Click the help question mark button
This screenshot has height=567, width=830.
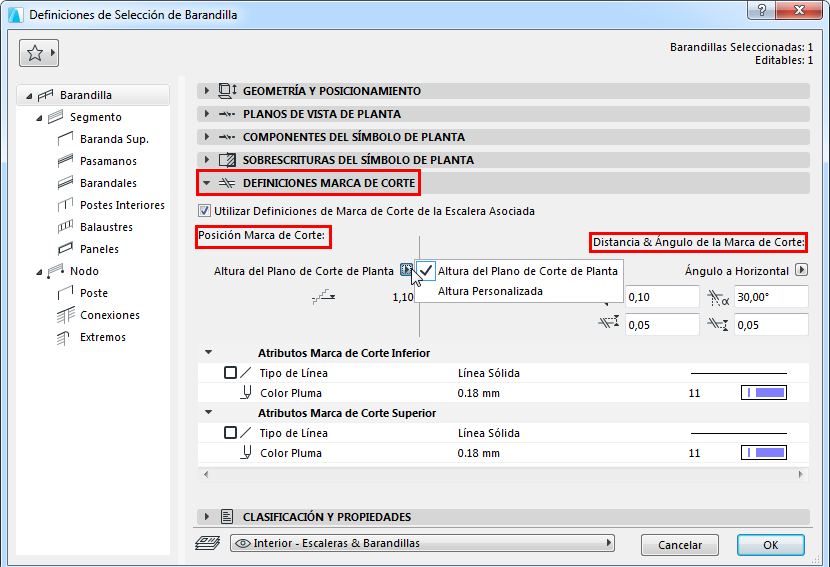(x=762, y=11)
